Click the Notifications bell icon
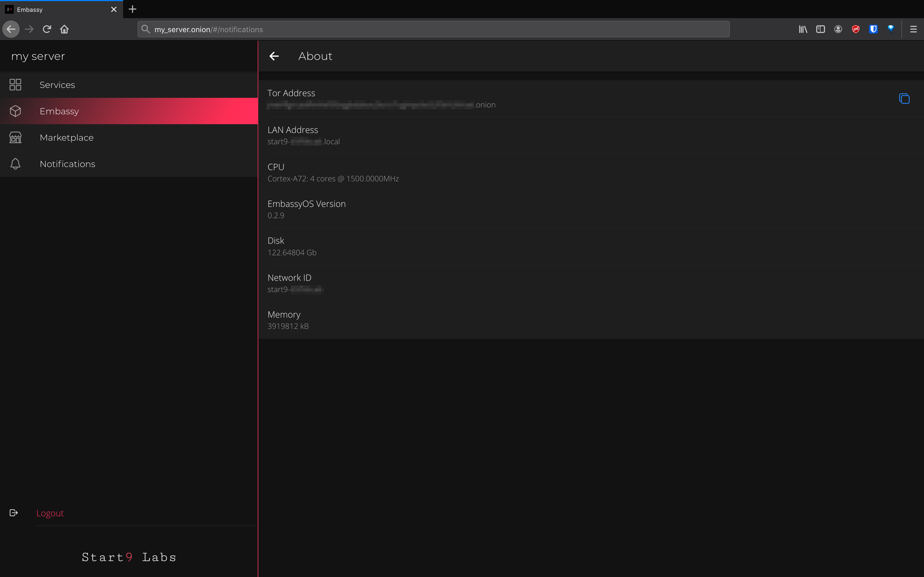924x577 pixels. (x=15, y=164)
